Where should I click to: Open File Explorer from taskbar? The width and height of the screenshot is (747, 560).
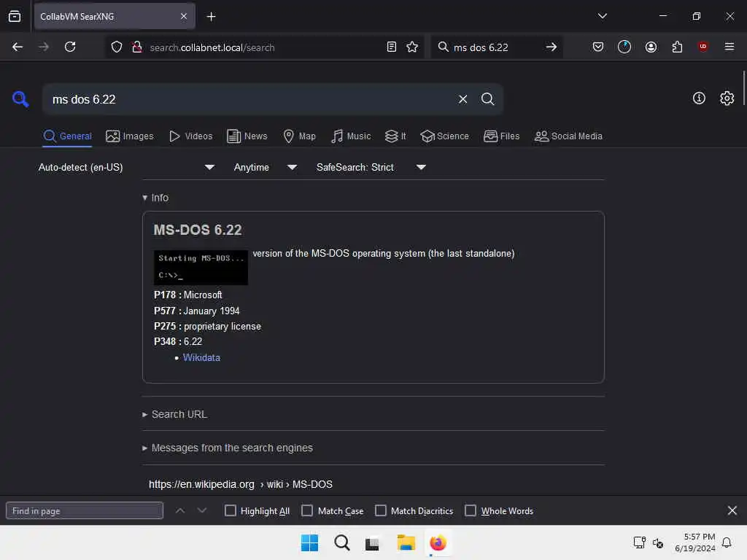tap(406, 542)
